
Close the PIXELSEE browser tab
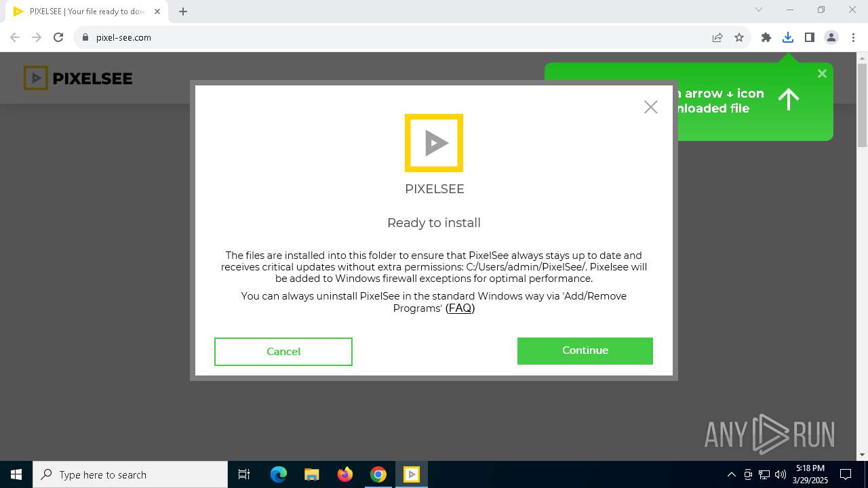tap(157, 12)
